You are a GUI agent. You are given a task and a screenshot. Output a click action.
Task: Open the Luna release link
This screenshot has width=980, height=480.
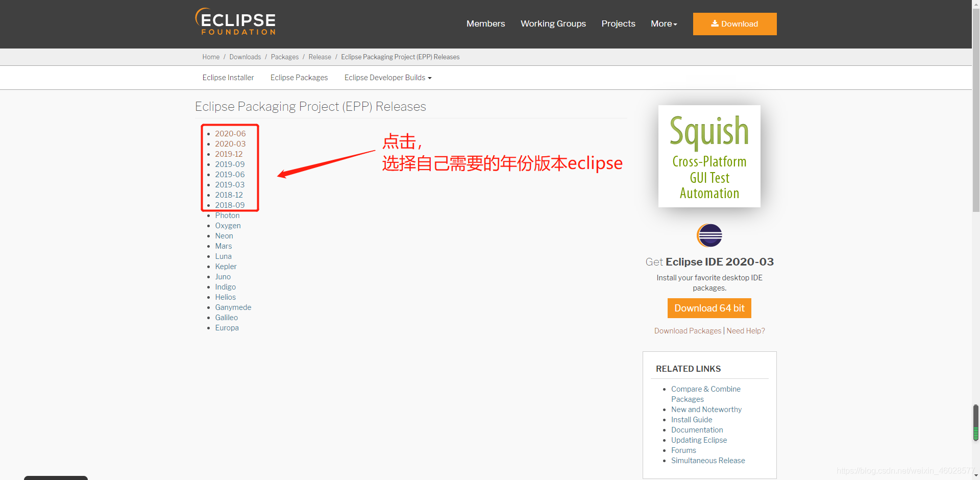[x=223, y=256]
